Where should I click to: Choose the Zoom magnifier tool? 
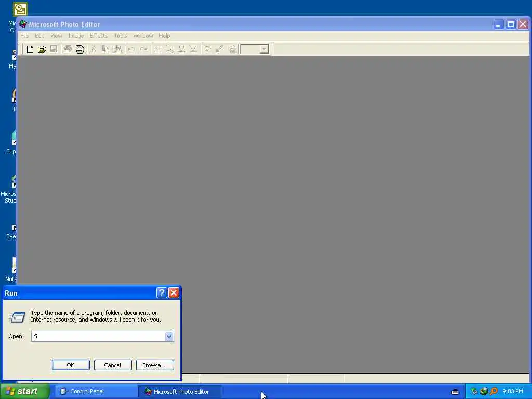[169, 49]
